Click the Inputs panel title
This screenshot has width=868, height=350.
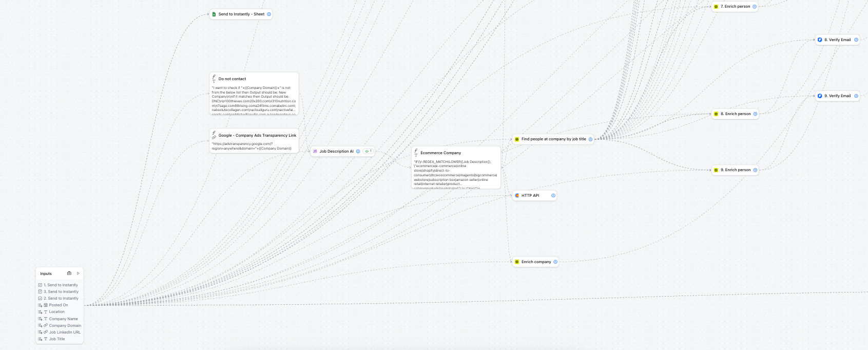point(46,273)
